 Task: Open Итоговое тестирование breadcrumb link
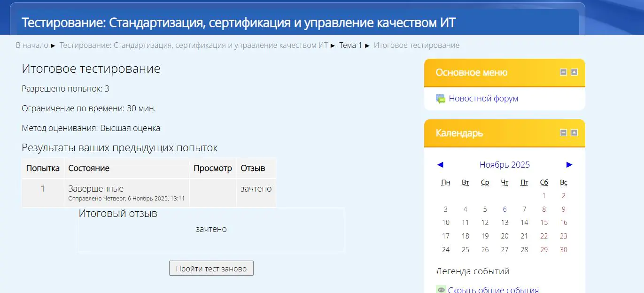click(417, 46)
